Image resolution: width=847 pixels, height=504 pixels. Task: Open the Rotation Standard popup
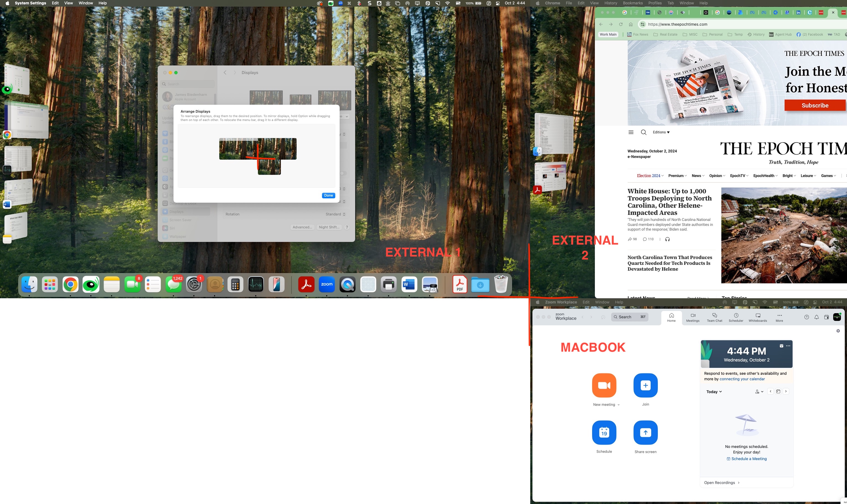335,214
